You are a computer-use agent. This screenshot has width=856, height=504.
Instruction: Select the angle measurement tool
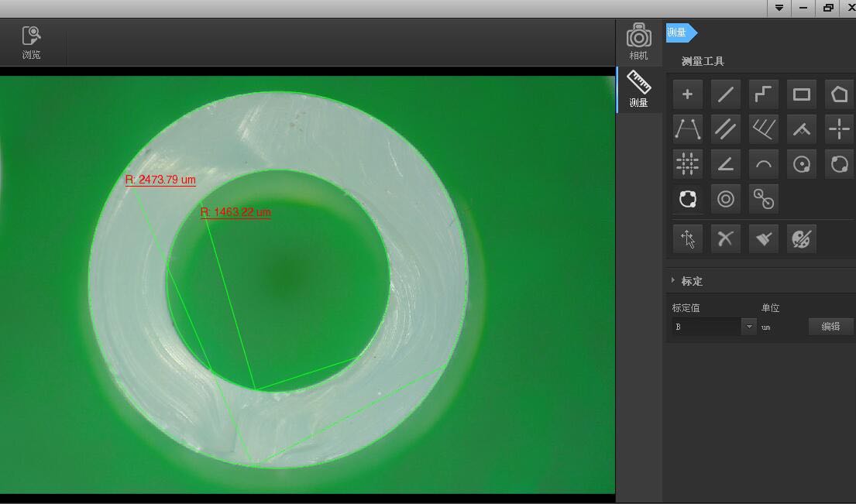click(x=726, y=163)
